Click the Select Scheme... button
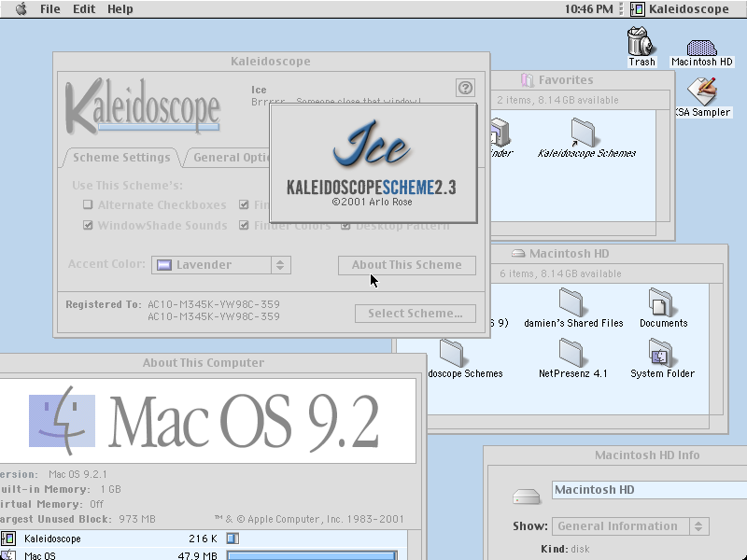 pos(416,314)
